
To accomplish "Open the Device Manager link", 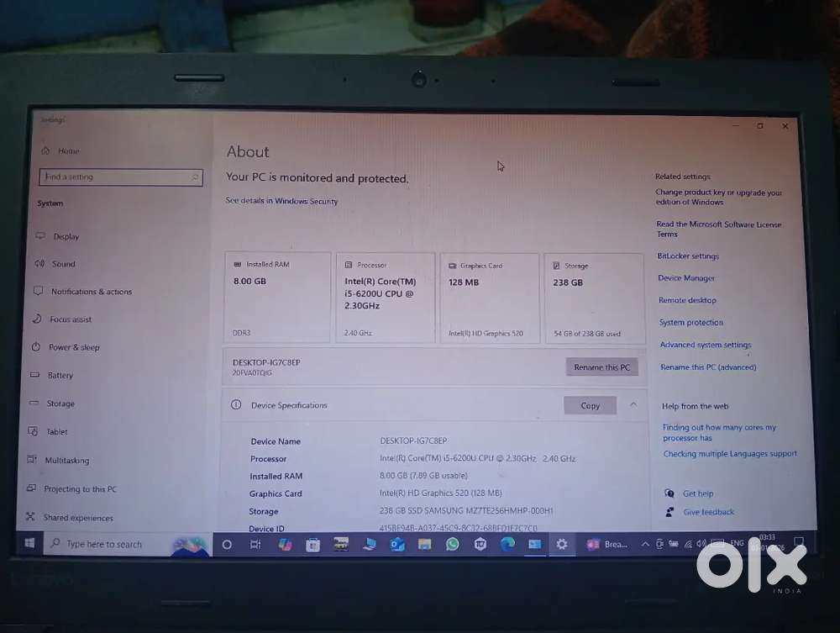I will click(686, 278).
